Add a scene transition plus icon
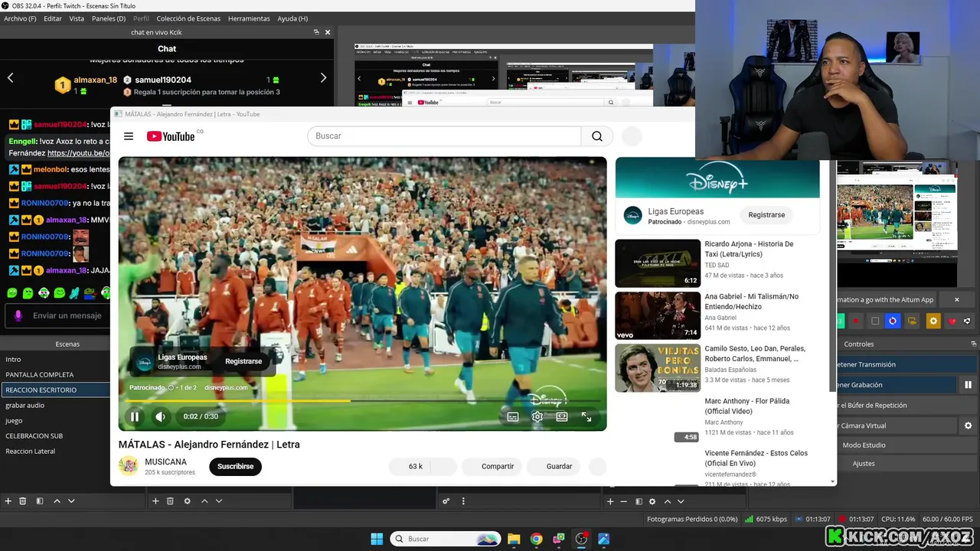 [610, 501]
